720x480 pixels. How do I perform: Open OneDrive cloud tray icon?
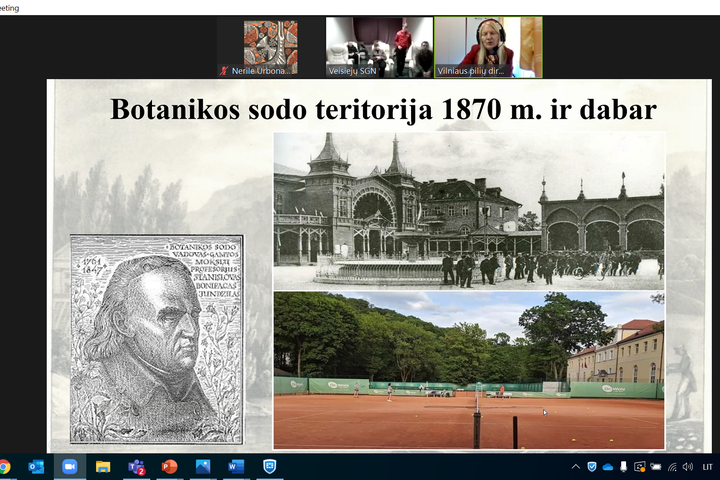608,467
